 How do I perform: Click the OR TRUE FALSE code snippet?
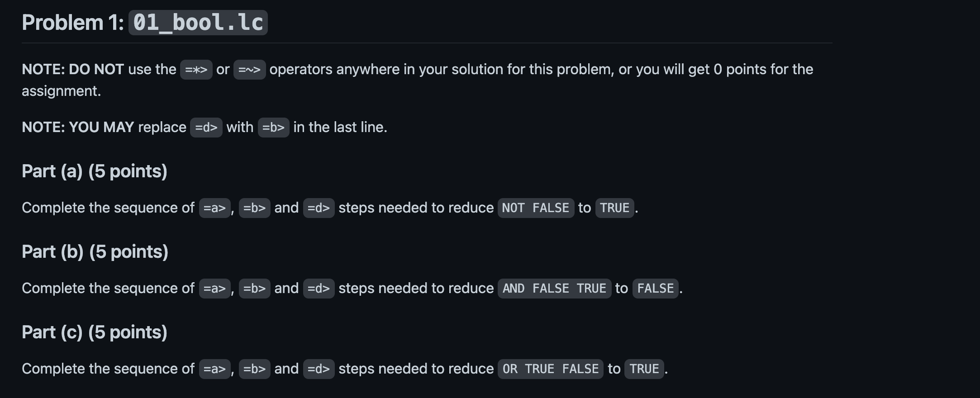550,369
